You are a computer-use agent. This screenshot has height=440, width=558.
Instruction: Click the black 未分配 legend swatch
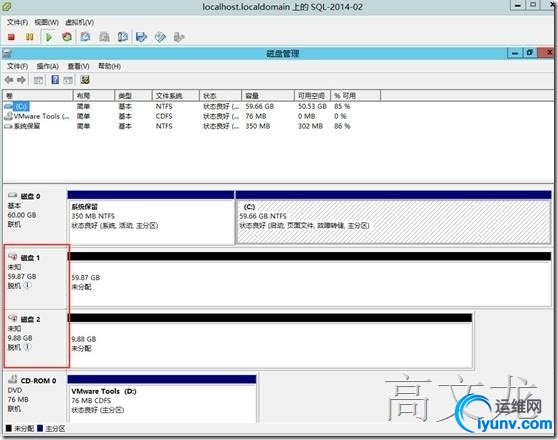click(9, 428)
